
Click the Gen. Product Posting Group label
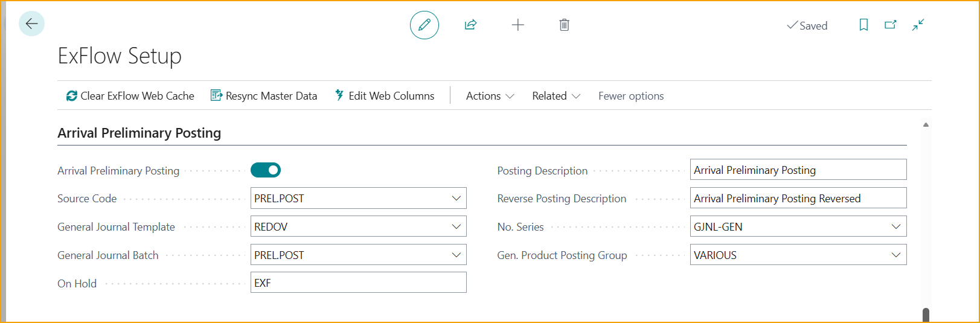(562, 255)
